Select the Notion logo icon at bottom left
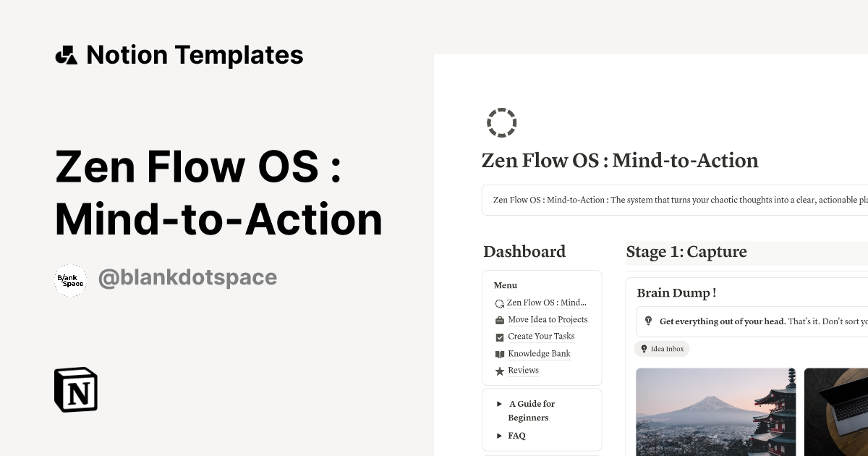 pyautogui.click(x=75, y=389)
